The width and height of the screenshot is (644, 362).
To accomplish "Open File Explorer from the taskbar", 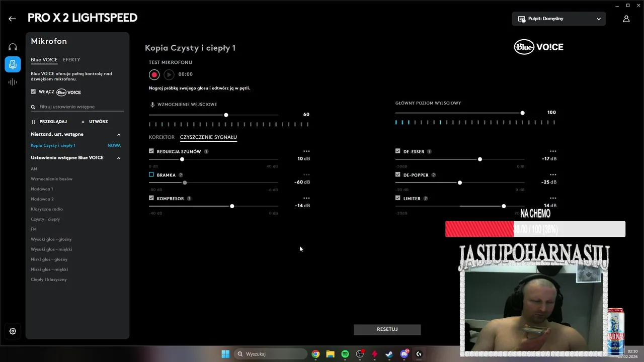I will click(330, 354).
